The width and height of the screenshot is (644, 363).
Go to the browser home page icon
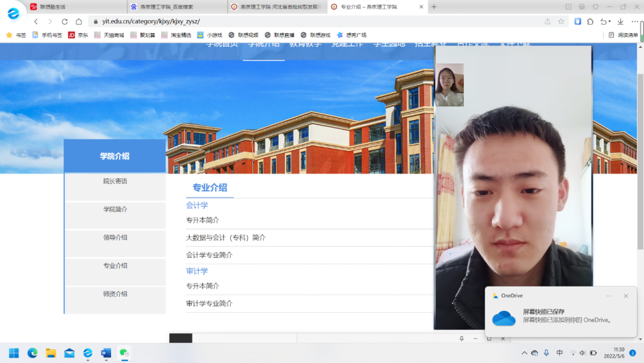click(79, 21)
